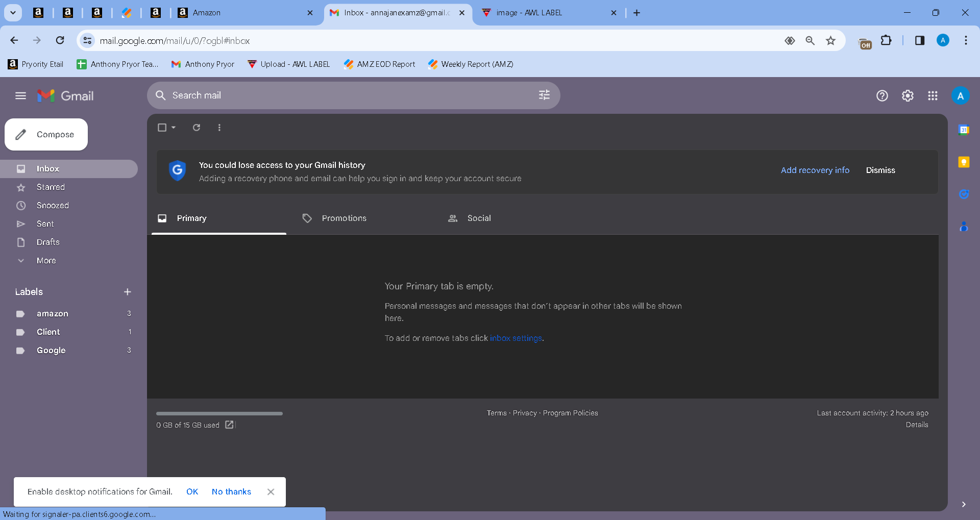Switch to image - AWL LABEL browser tab

tap(549, 13)
